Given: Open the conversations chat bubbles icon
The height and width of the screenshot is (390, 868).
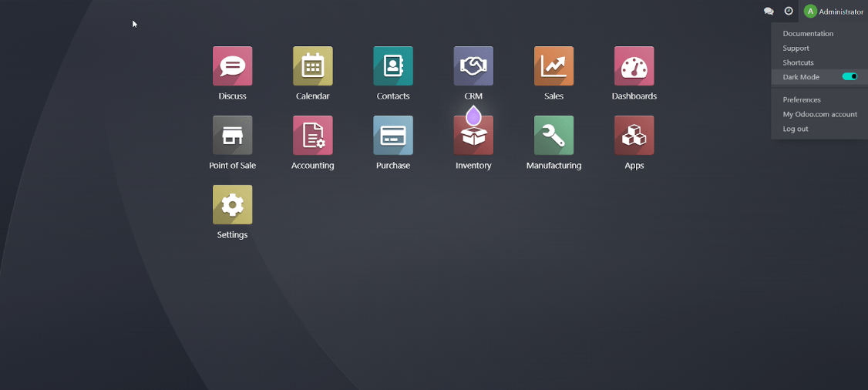Looking at the screenshot, I should pyautogui.click(x=769, y=11).
